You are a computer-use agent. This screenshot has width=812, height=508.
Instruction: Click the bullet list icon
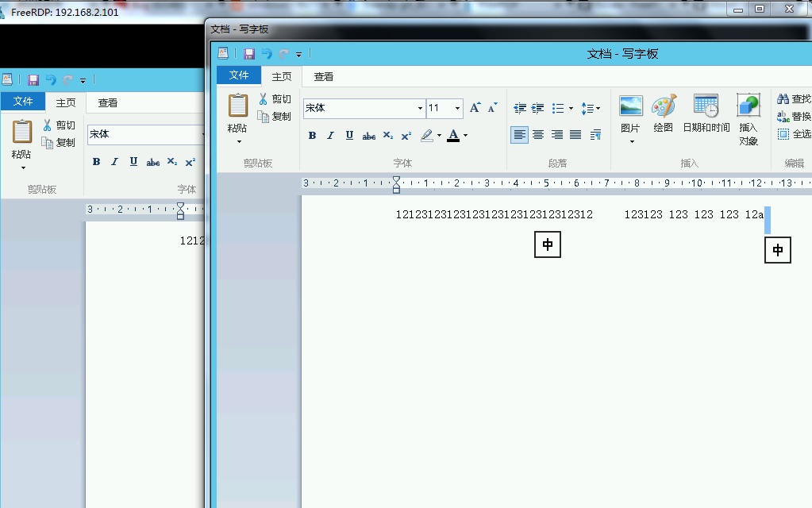[558, 108]
